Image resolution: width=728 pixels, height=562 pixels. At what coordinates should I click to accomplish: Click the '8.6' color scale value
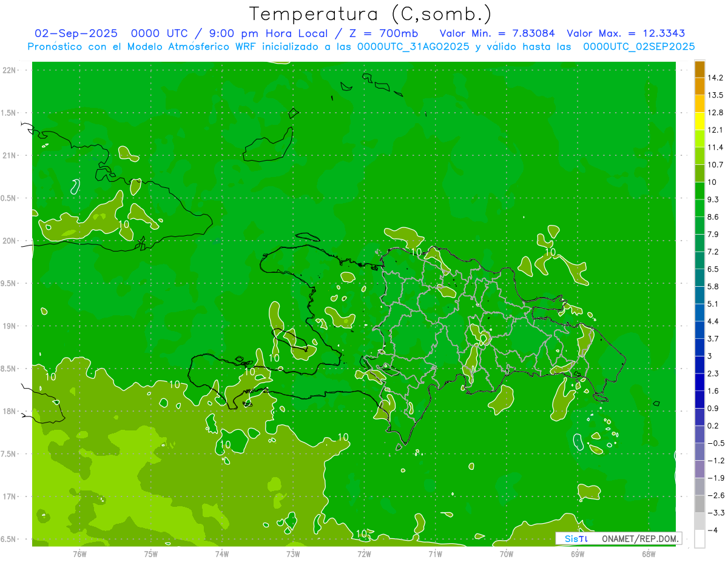pos(713,217)
